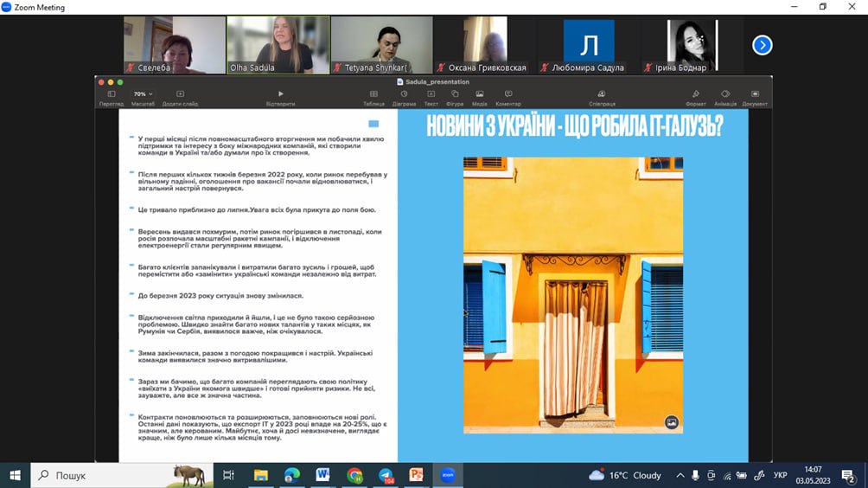868x488 pixels.
Task: Insert a Text box from the toolbar
Action: [x=431, y=93]
